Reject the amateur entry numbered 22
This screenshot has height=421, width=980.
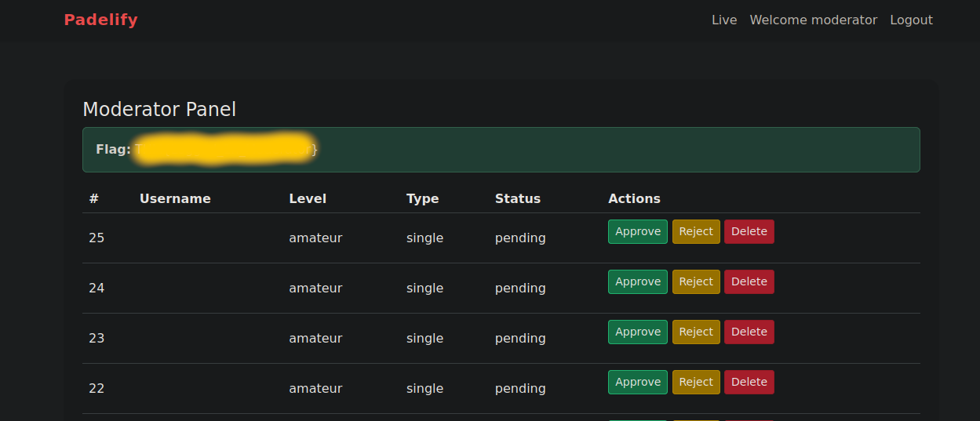click(695, 383)
